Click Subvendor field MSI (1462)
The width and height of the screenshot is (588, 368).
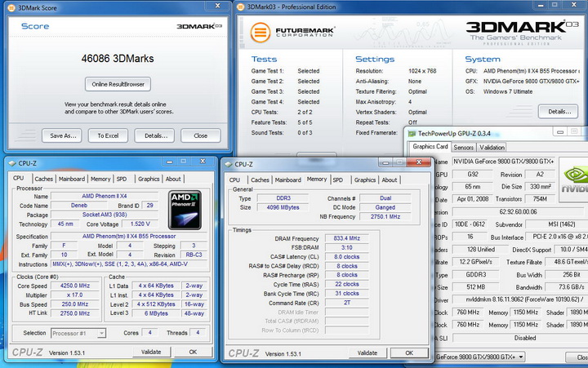(556, 224)
